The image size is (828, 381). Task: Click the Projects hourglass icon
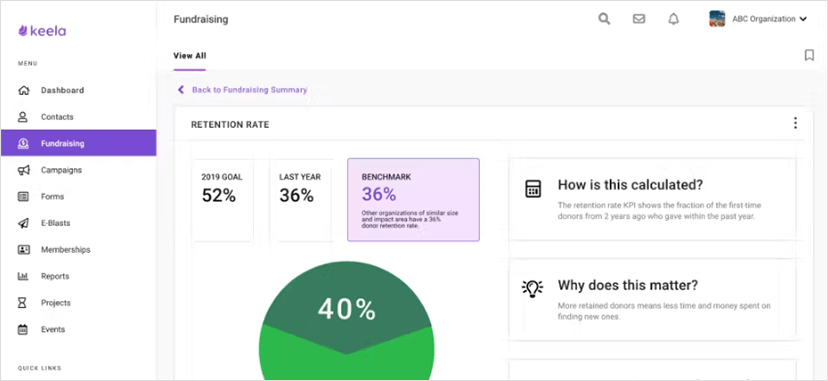[22, 303]
